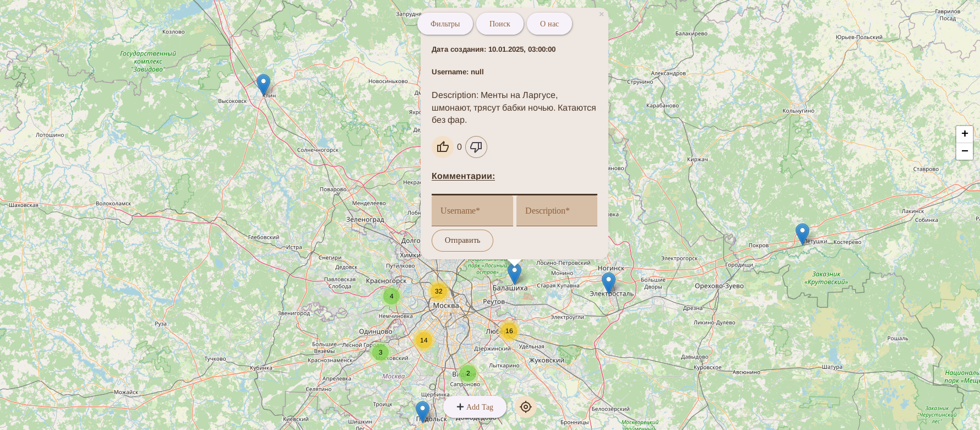Image resolution: width=980 pixels, height=430 pixels.
Task: Select the blue marker near Петушки
Action: [803, 234]
